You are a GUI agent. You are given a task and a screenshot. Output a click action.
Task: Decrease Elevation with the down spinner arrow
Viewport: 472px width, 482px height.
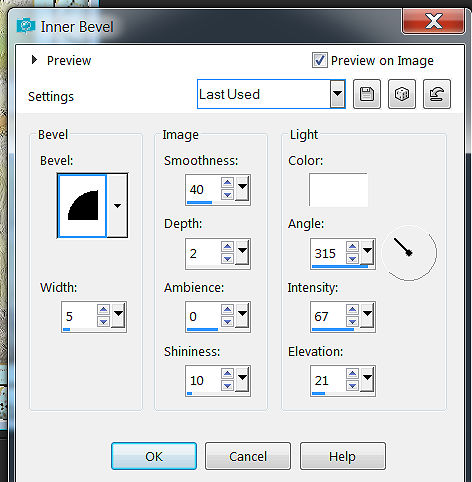(x=352, y=386)
